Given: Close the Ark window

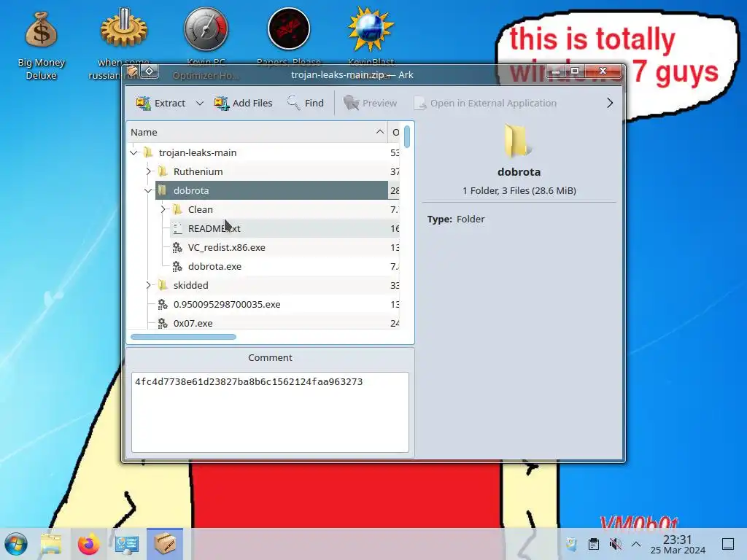Looking at the screenshot, I should pos(603,71).
